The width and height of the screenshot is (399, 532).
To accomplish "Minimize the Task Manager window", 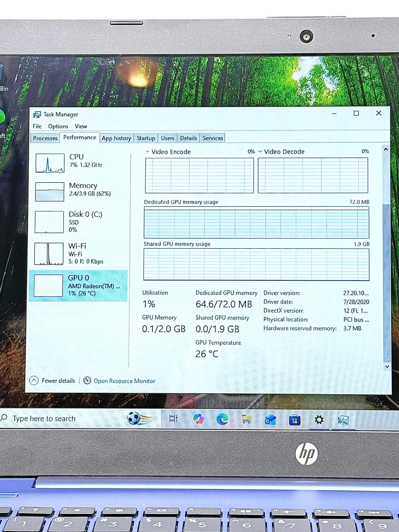I will tap(334, 113).
